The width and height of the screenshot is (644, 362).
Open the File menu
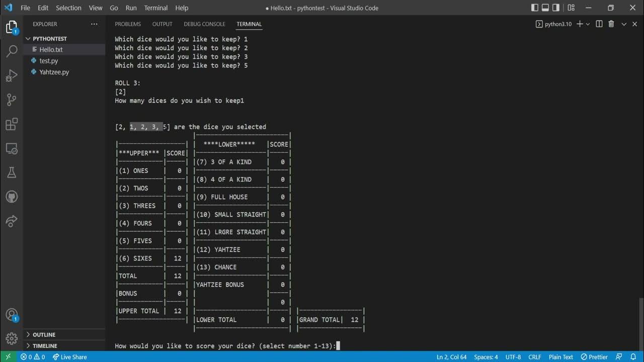[25, 8]
